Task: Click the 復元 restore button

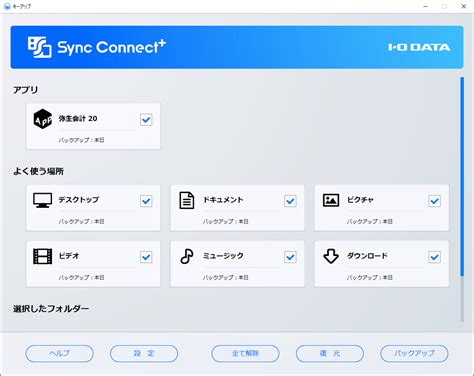Action: tap(330, 353)
